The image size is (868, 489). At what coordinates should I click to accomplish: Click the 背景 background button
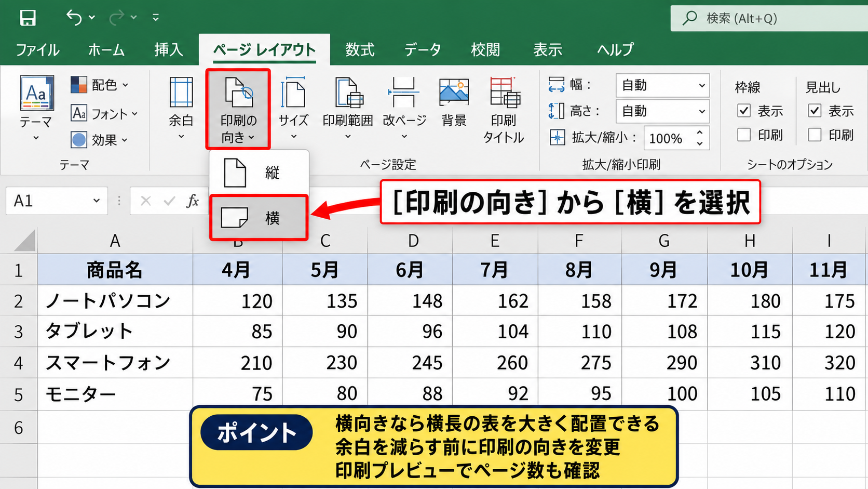[454, 103]
